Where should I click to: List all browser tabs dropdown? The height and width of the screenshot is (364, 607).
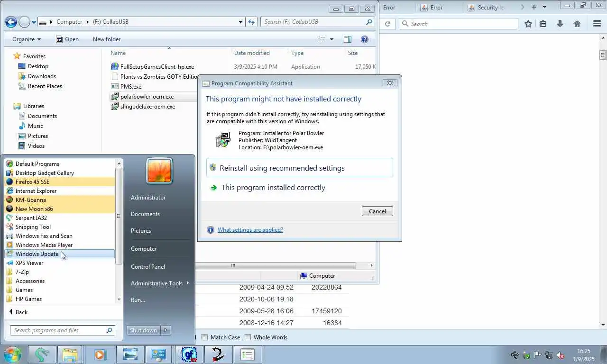click(x=544, y=7)
